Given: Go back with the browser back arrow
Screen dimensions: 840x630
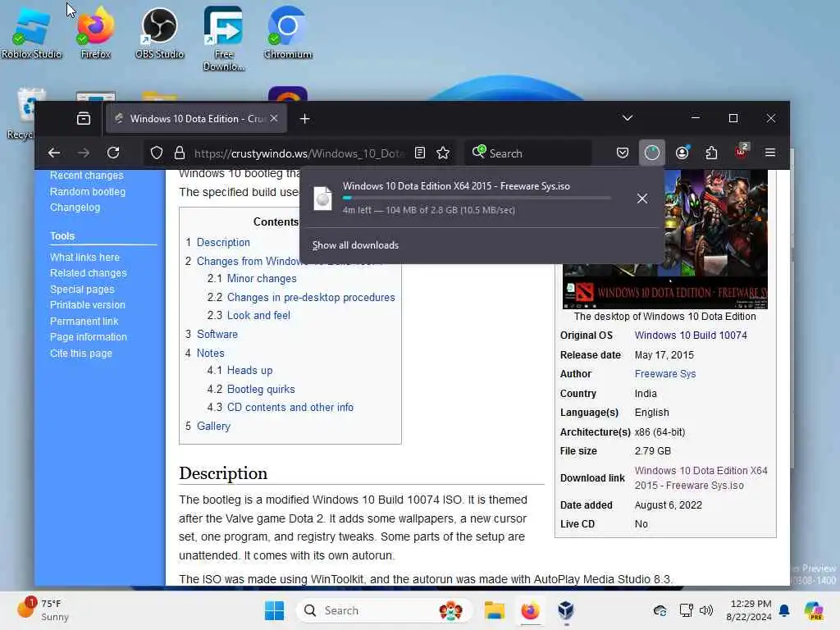Looking at the screenshot, I should pyautogui.click(x=54, y=153).
